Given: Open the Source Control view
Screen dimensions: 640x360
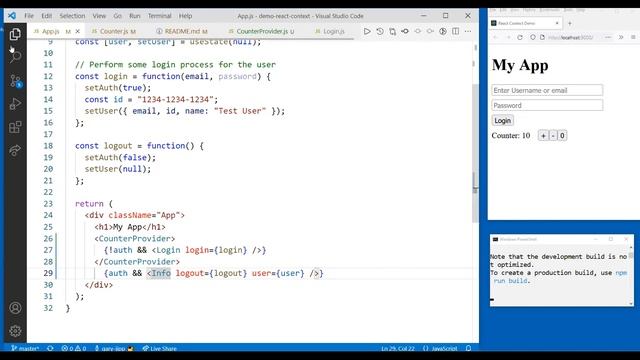Looking at the screenshot, I should tap(15, 80).
